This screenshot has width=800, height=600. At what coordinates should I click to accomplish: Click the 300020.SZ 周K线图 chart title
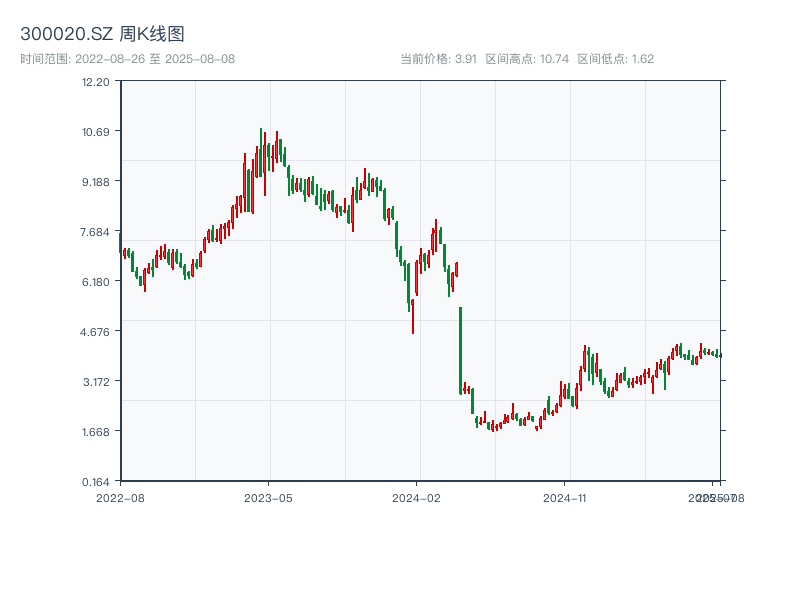coord(102,34)
